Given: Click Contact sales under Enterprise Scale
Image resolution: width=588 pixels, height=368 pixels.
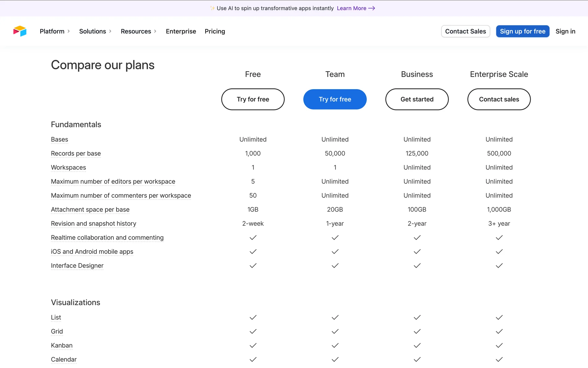Looking at the screenshot, I should pos(499,99).
